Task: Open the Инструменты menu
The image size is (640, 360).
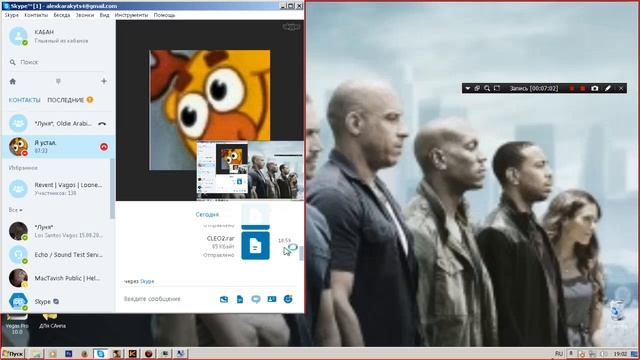Action: click(x=131, y=15)
